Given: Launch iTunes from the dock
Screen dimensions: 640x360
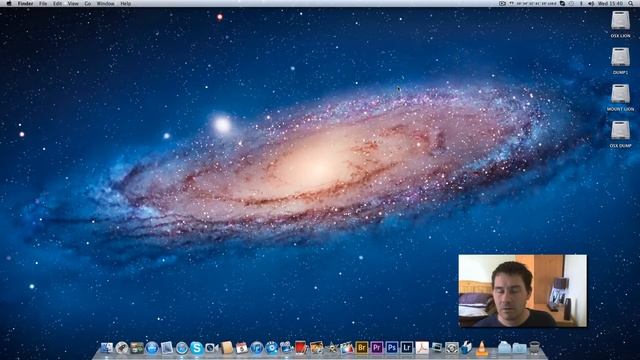Looking at the screenshot, I should click(257, 348).
